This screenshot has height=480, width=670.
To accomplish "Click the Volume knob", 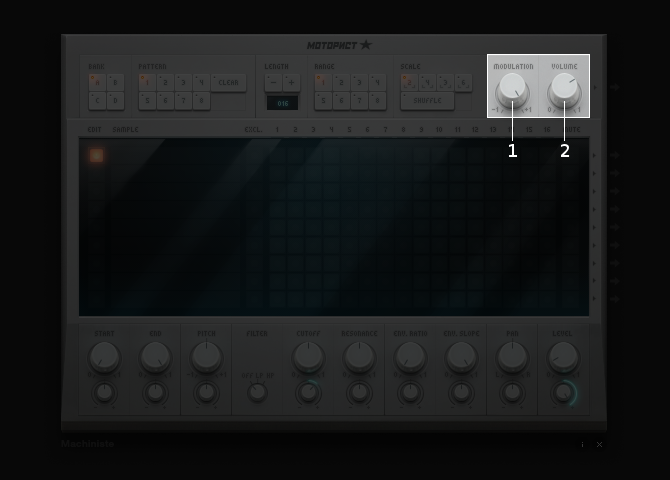I will point(564,90).
